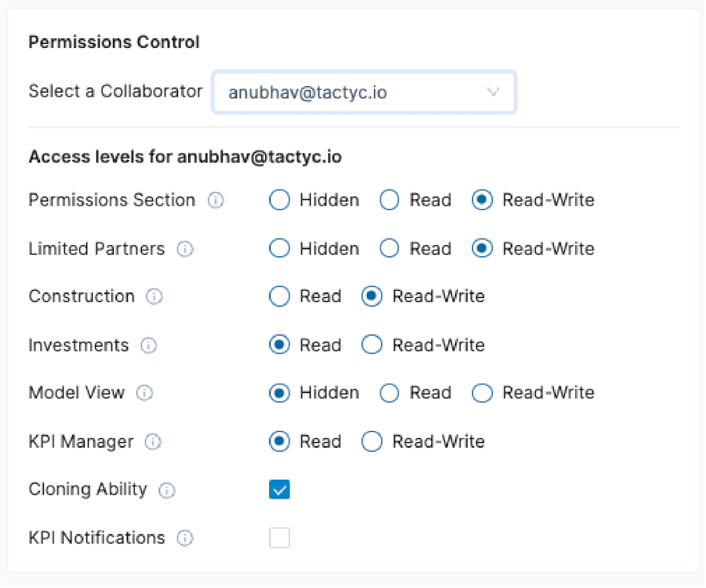Click the Construction info icon

(155, 296)
